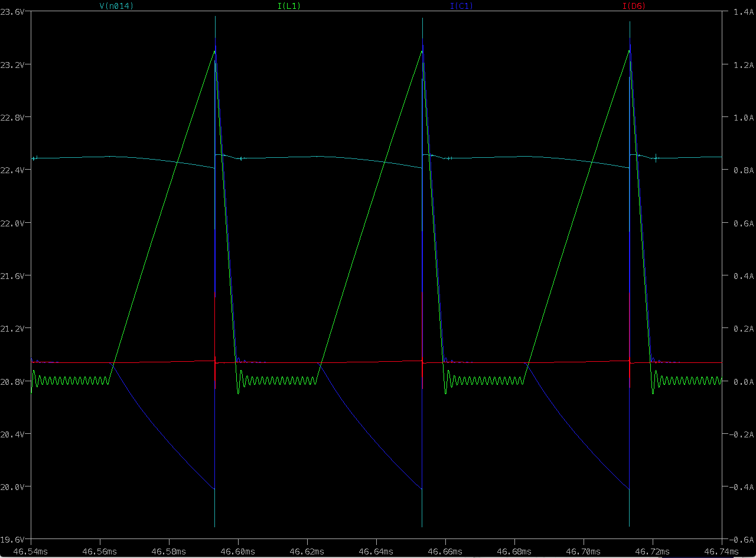Screen dimensions: 756x558
Task: Click the 22.4V left axis label
Action: pyautogui.click(x=12, y=170)
